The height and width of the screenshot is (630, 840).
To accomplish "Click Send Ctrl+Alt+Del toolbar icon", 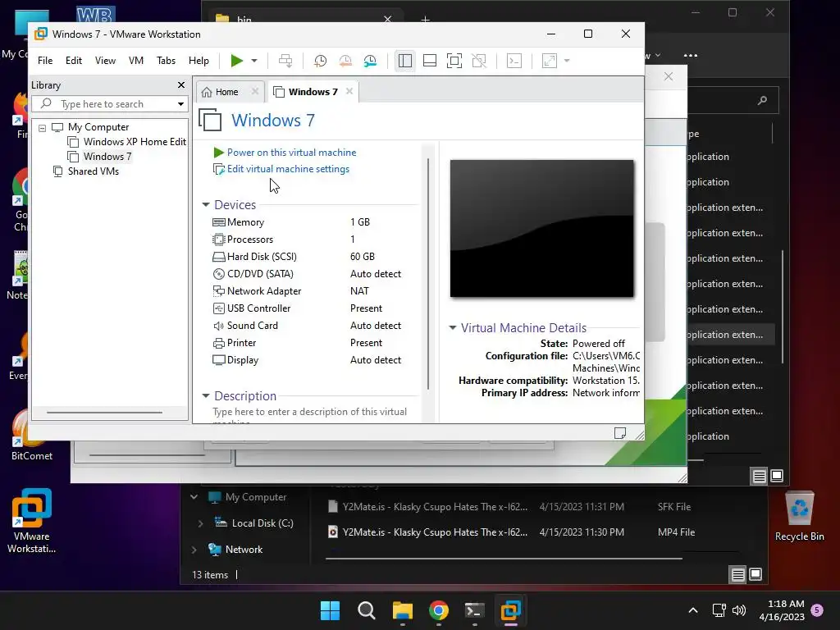I will click(285, 61).
